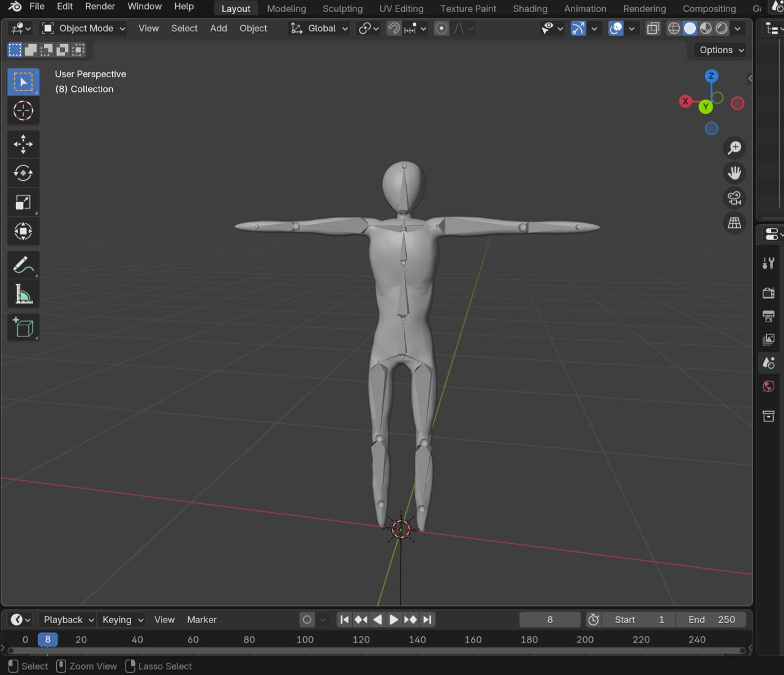
Task: Open the Edit menu
Action: [x=65, y=7]
